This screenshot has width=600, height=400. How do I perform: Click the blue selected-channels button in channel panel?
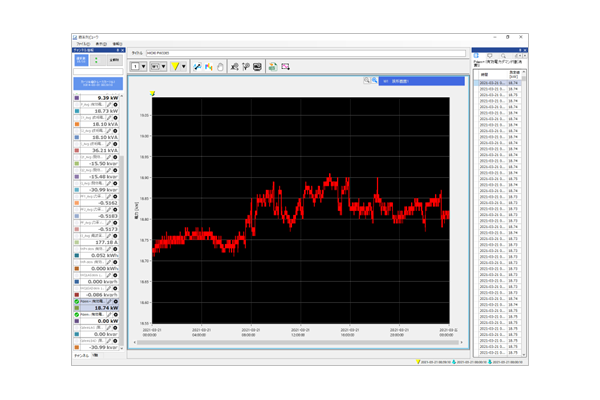[81, 60]
